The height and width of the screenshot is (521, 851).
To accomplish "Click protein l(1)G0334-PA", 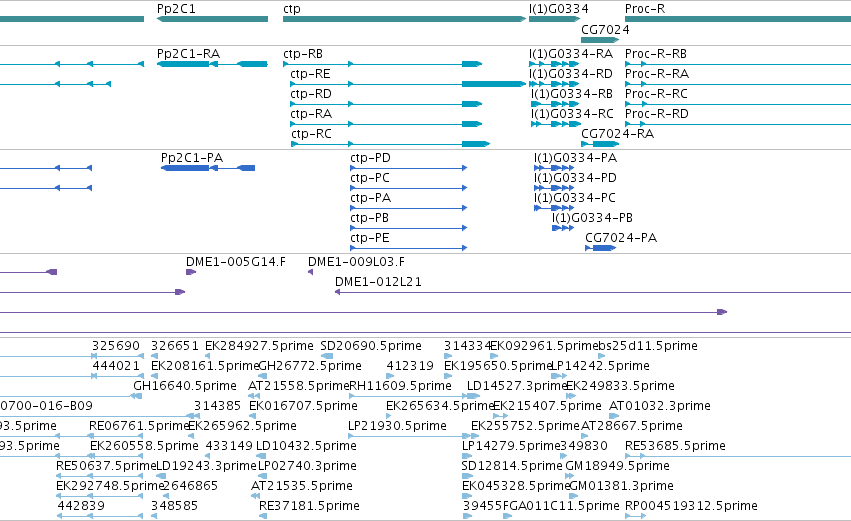I will [x=575, y=158].
